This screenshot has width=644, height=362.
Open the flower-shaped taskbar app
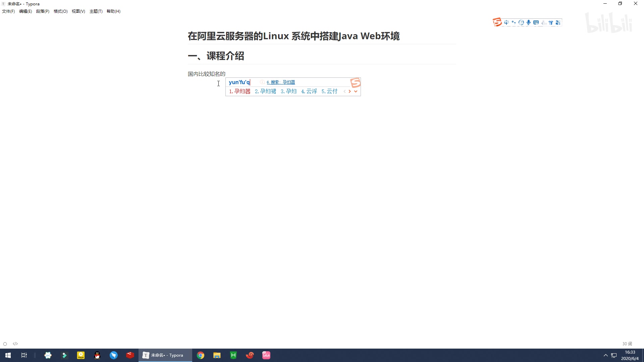(x=48, y=355)
